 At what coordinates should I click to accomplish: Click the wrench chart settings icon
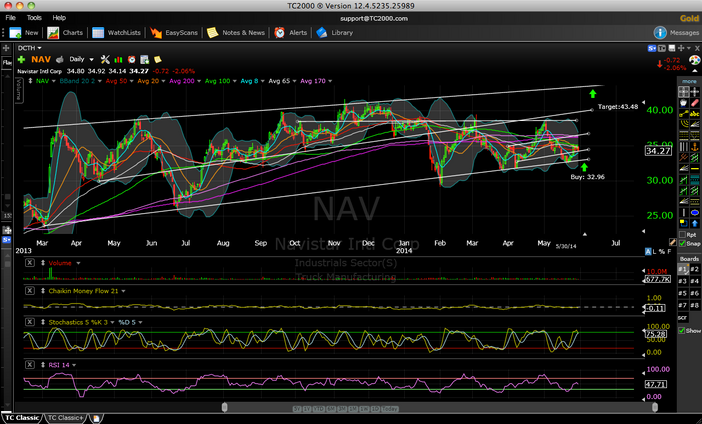click(105, 60)
